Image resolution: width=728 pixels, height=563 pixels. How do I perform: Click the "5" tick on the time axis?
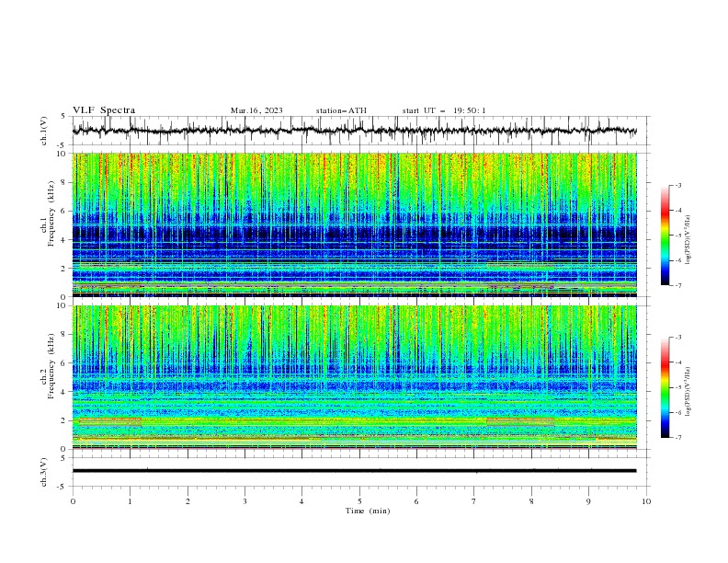359,501
